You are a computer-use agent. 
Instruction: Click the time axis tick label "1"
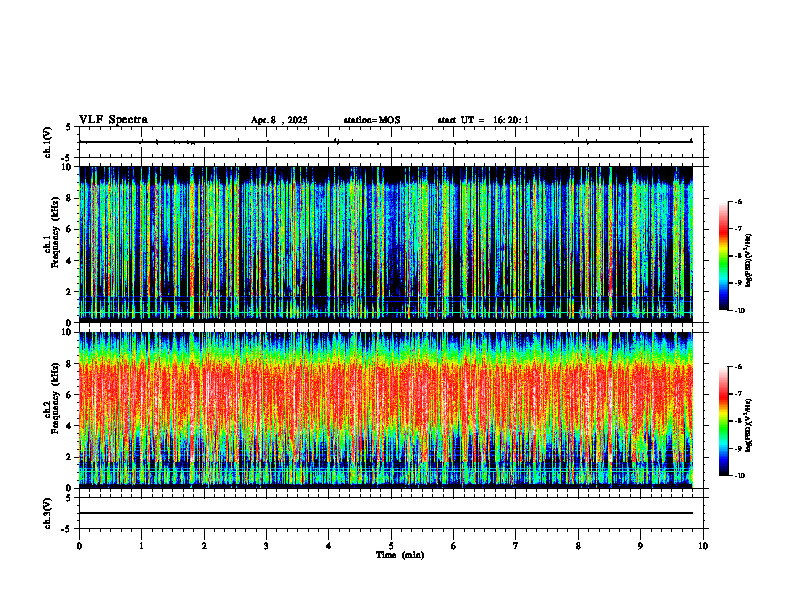(x=141, y=546)
